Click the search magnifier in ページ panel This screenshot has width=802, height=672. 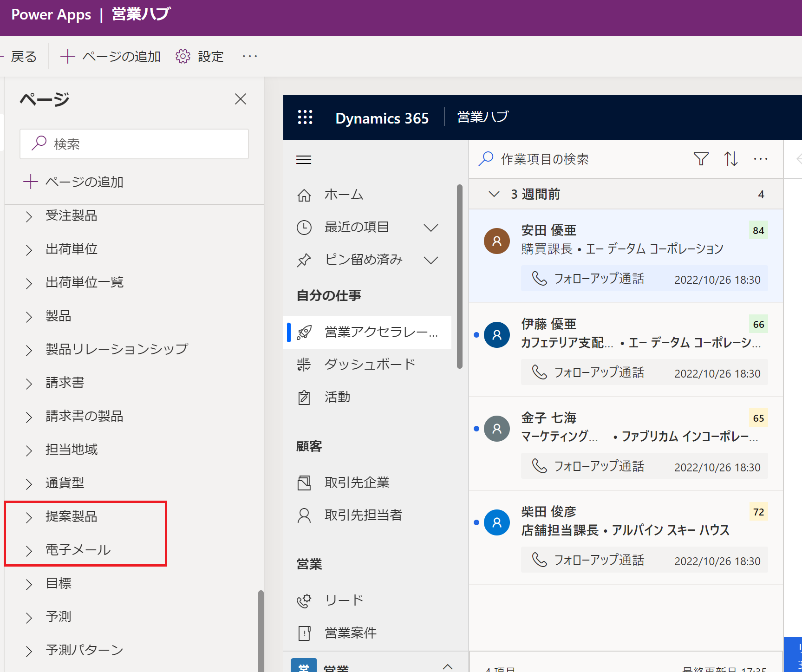click(x=39, y=143)
